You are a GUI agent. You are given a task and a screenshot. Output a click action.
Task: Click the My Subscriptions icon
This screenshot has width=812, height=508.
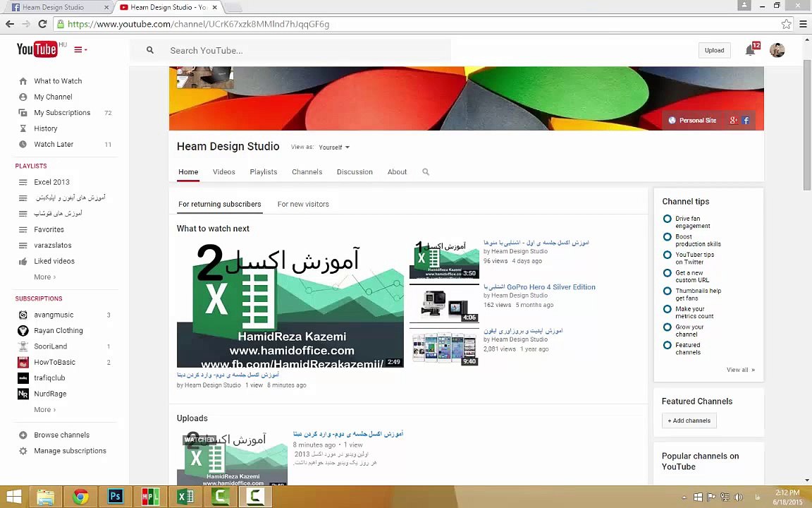point(23,112)
